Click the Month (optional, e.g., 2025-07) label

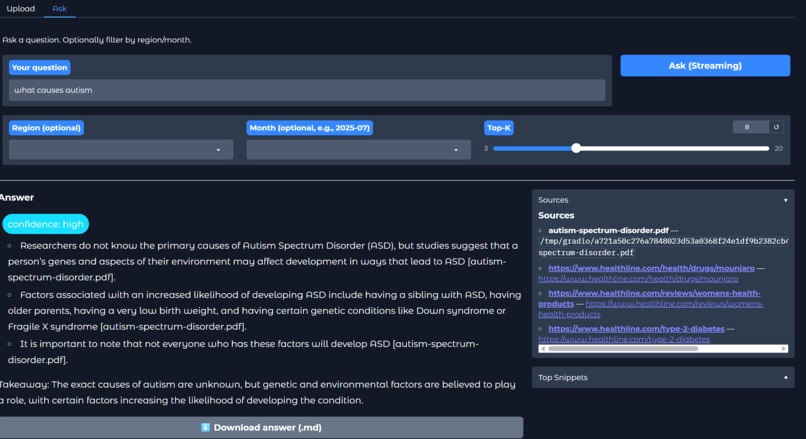[x=309, y=127]
